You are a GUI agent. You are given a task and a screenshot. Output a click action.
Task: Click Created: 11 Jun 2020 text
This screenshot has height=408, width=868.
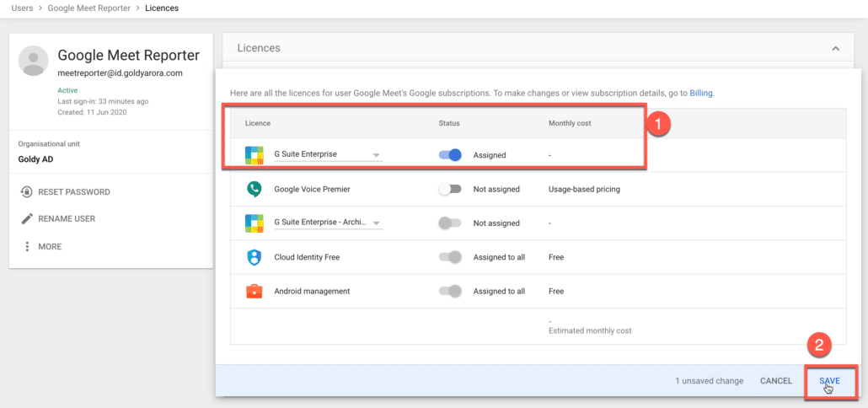click(93, 112)
